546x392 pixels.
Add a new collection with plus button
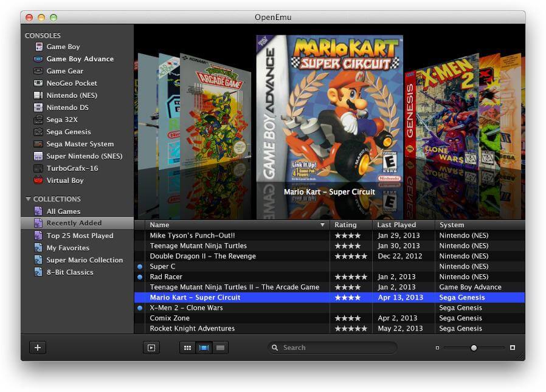point(38,348)
